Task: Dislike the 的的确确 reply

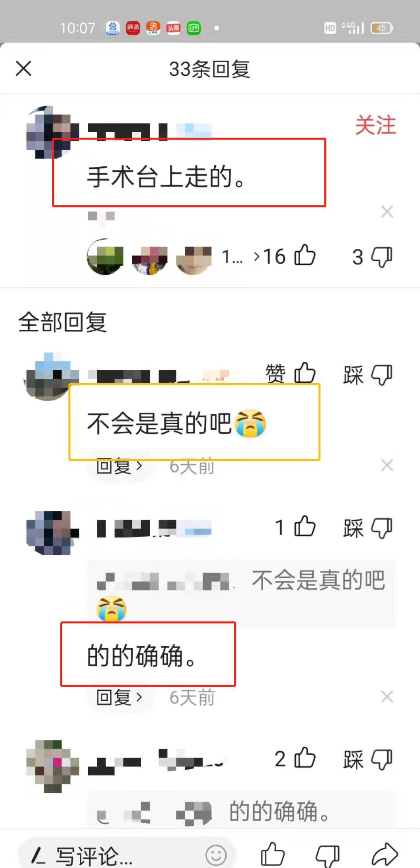Action: click(368, 528)
